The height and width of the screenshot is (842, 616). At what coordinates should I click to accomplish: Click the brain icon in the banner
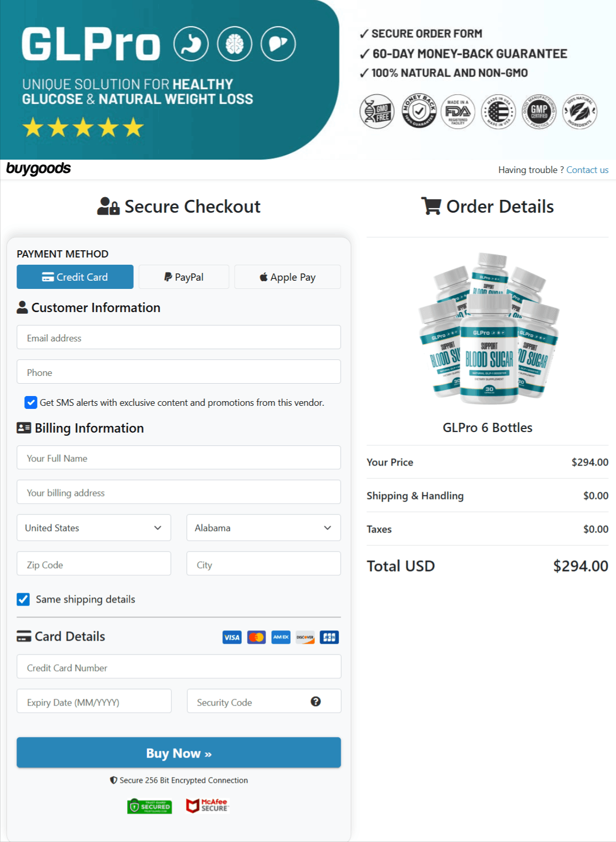pyautogui.click(x=235, y=44)
